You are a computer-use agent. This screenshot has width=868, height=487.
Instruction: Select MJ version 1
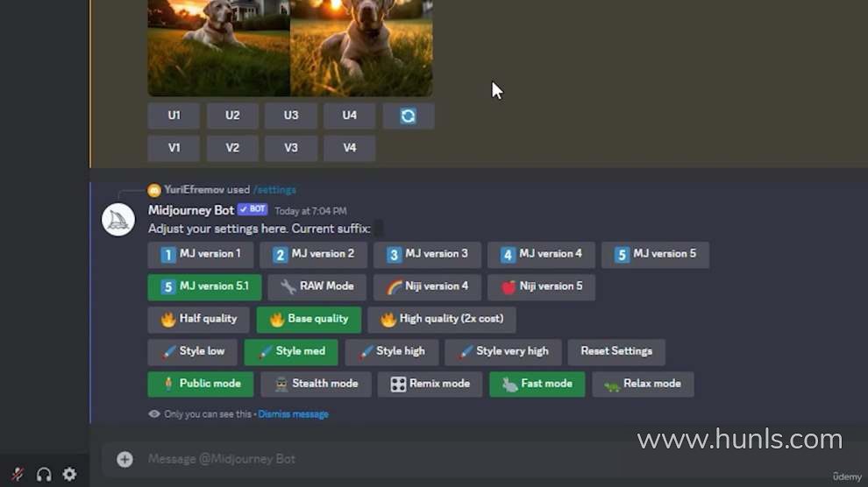(x=201, y=254)
